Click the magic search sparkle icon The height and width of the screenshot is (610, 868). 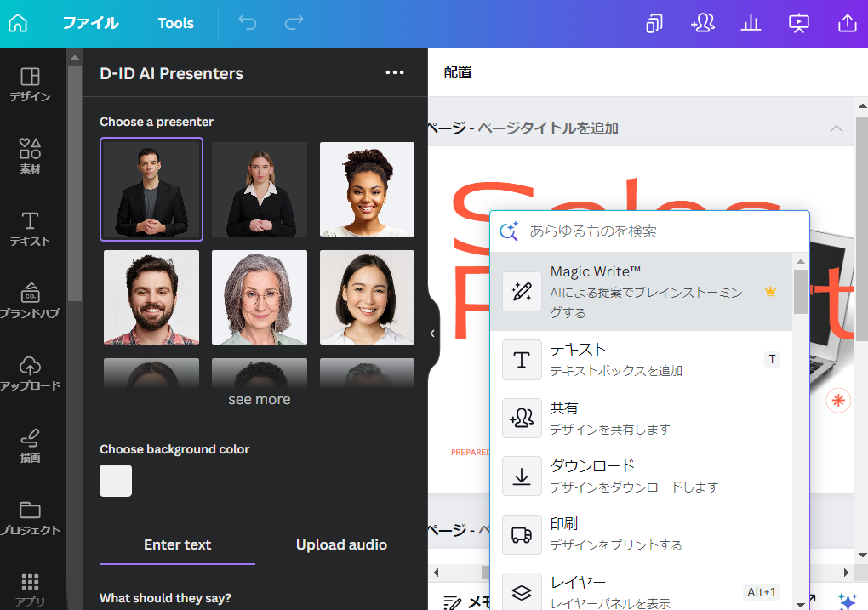click(509, 231)
